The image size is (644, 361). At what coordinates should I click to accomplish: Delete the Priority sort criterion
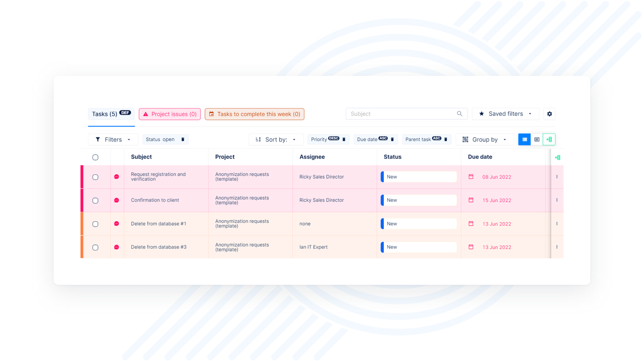(x=344, y=139)
